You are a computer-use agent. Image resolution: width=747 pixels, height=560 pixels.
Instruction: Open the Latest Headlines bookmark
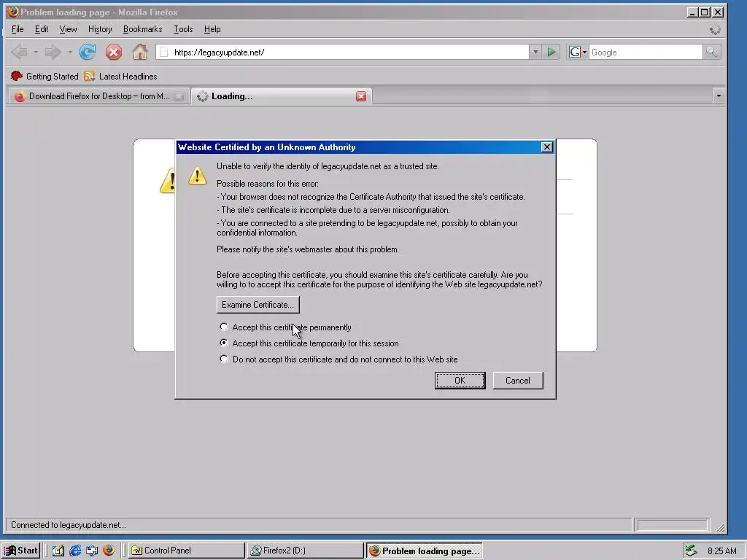tap(120, 76)
